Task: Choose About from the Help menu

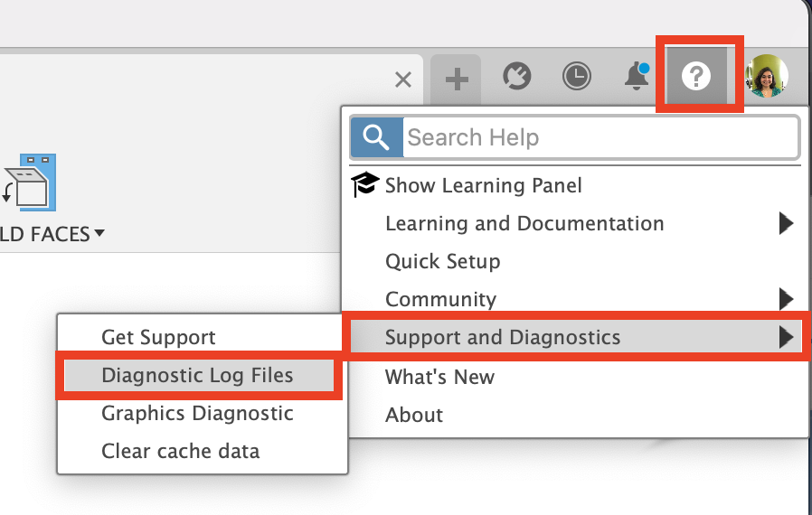Action: point(414,415)
